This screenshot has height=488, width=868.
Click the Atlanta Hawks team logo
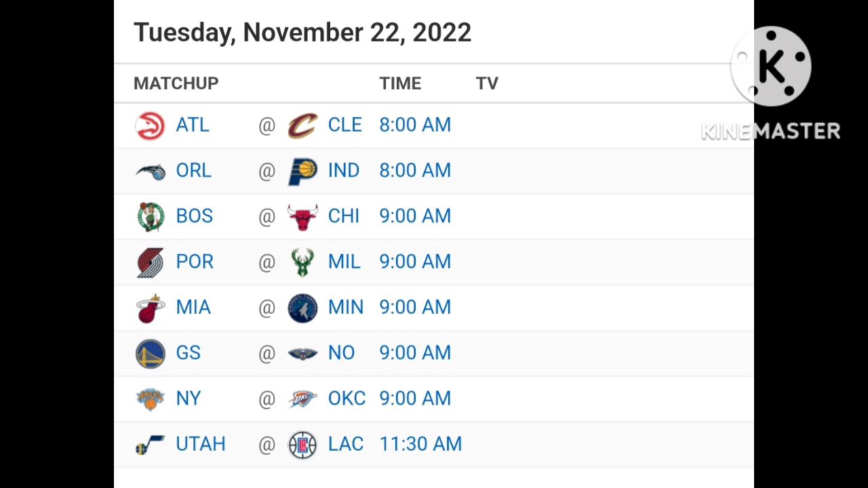click(150, 125)
